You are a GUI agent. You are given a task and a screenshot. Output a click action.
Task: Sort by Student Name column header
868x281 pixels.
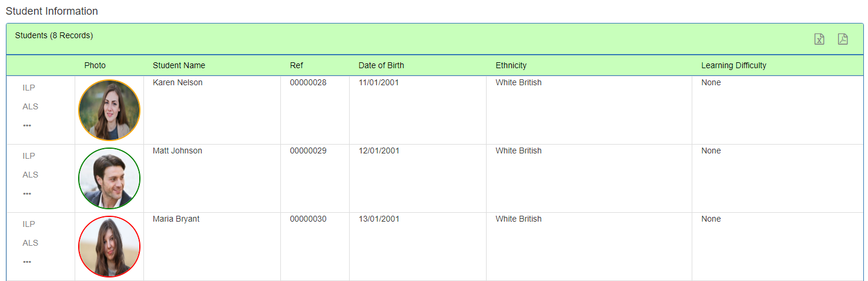pos(179,65)
